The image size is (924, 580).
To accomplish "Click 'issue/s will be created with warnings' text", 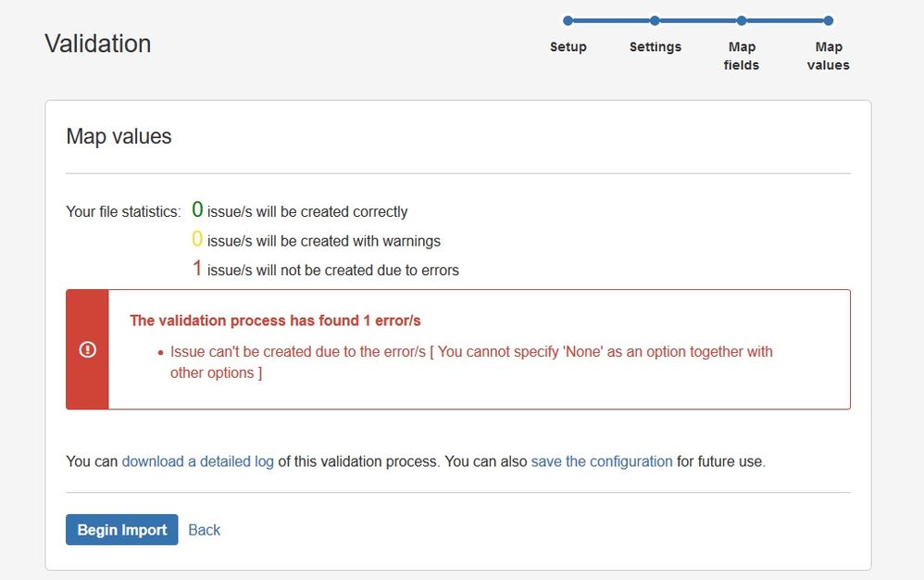I will tap(324, 241).
